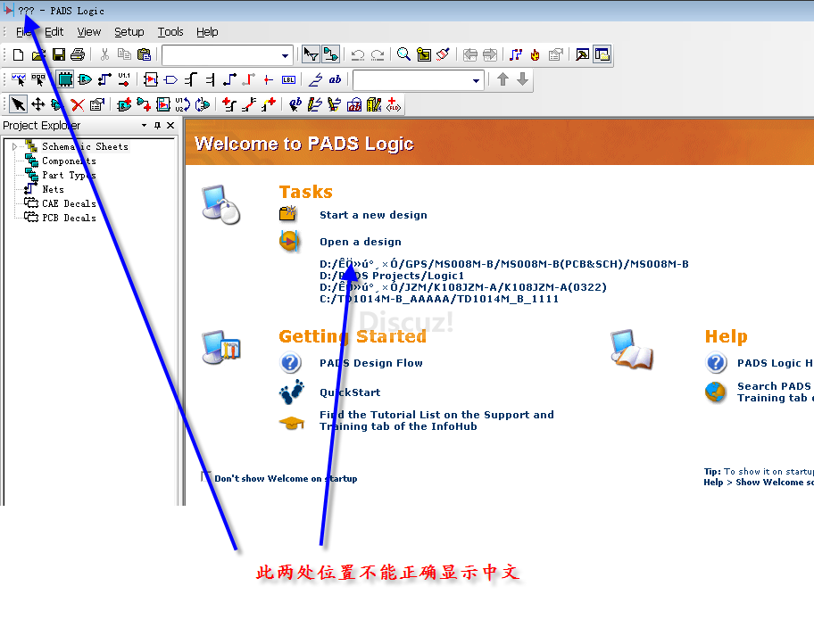Click the Swap Ref Des U1 U2 icon
Screen dimensions: 814x644
click(x=183, y=105)
